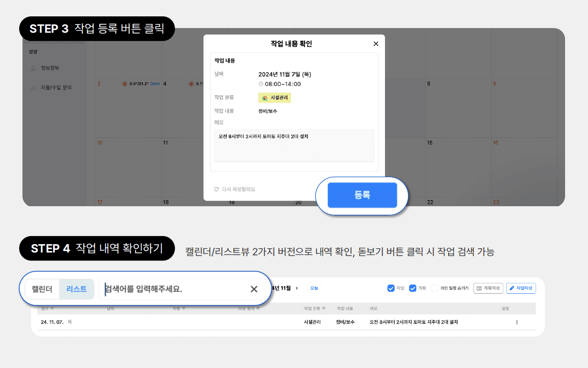Viewport: 588px width, 368px height.
Task: Switch to the 캘린더 view tab
Action: pos(42,289)
